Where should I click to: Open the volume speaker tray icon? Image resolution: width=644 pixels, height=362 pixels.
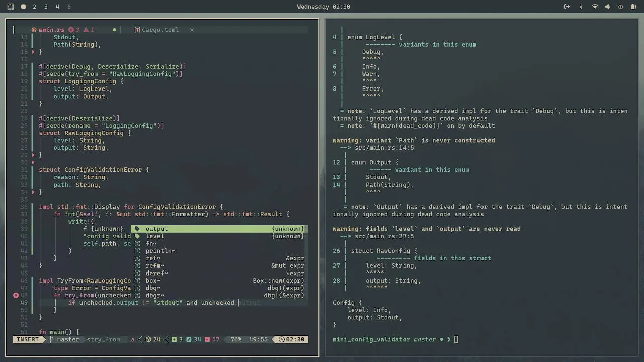pyautogui.click(x=608, y=7)
